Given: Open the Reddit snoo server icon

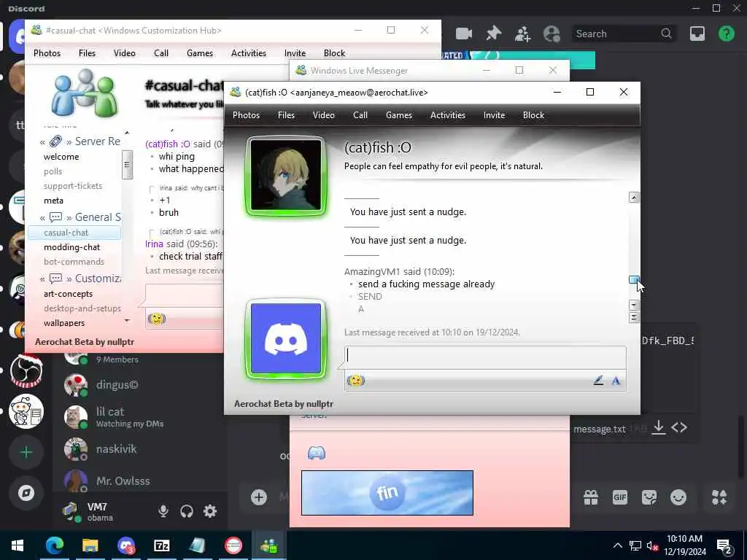Looking at the screenshot, I should 26,411.
